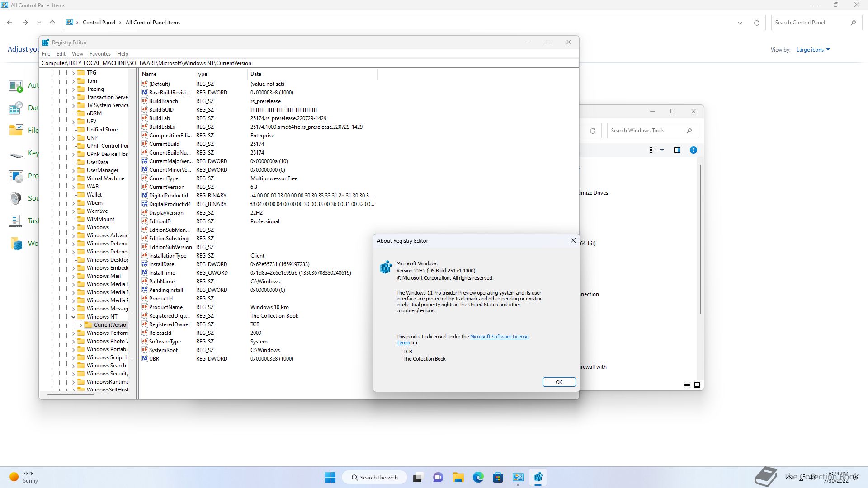Open the Control Panel taskbar icon
The width and height of the screenshot is (868, 488).
coord(518,477)
